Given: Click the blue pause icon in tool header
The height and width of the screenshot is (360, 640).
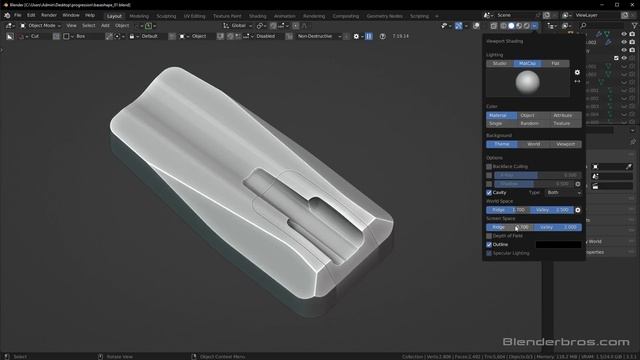Looking at the screenshot, I should pos(369,36).
